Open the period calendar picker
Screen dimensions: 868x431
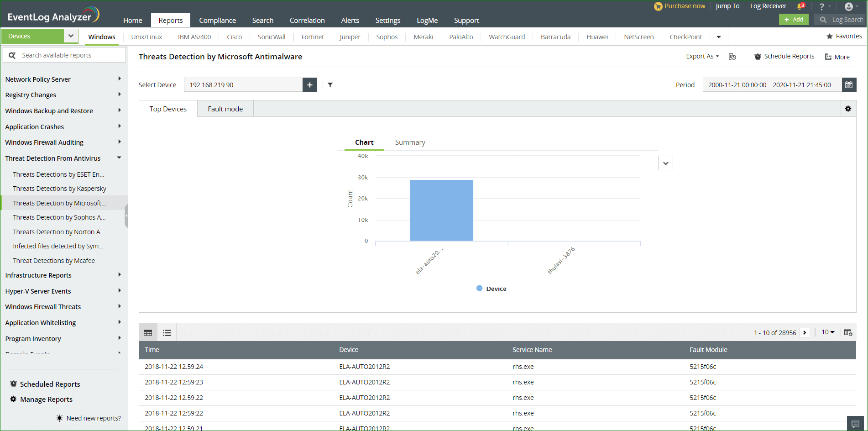click(849, 85)
